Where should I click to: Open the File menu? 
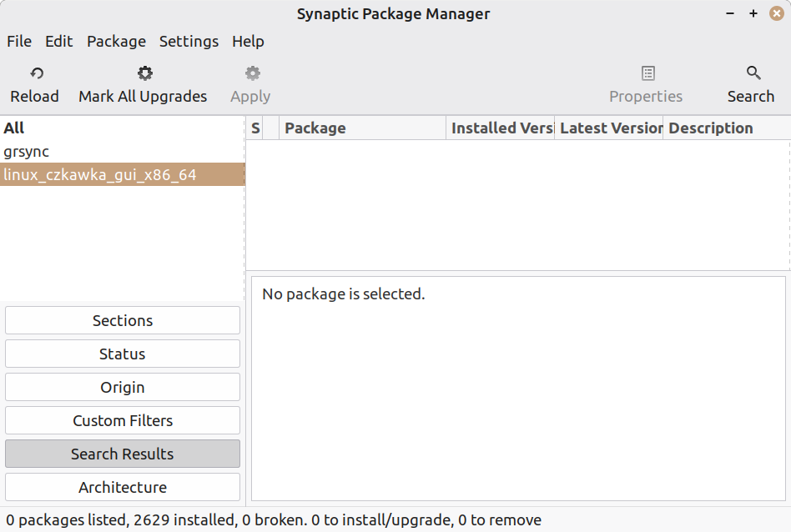point(19,41)
